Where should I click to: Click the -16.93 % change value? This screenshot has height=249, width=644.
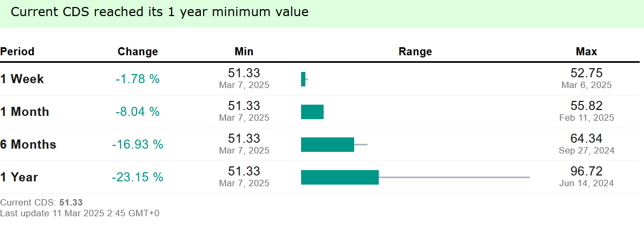(x=138, y=145)
